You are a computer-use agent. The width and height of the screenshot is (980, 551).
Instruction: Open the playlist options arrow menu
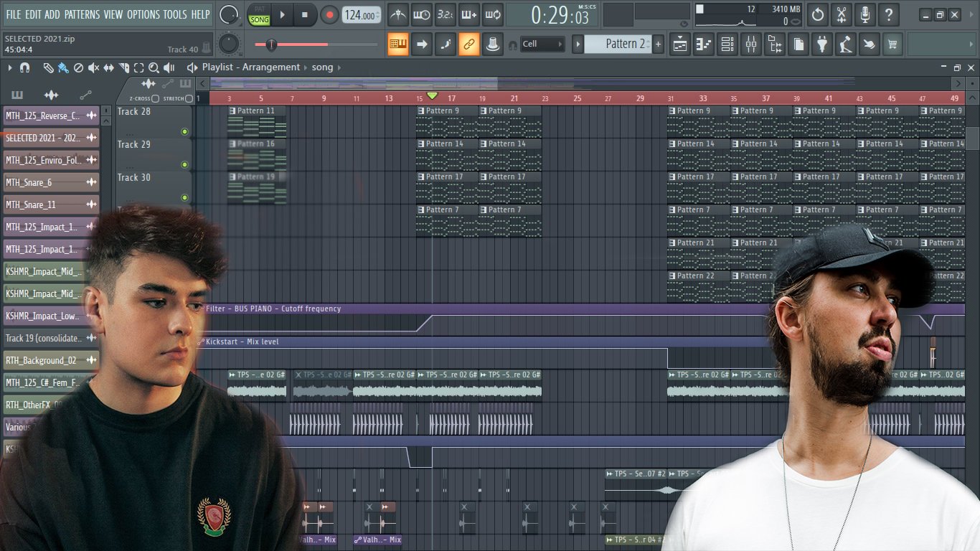coord(10,67)
